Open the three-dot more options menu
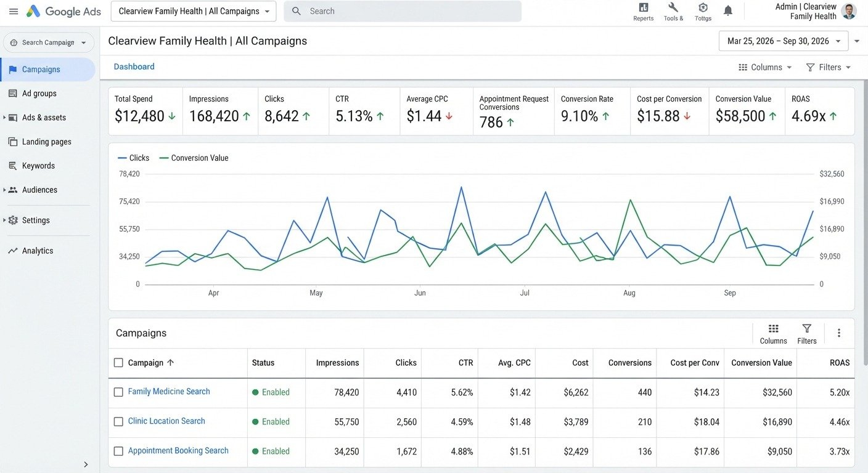Screen dimensions: 868x473 (x=839, y=333)
